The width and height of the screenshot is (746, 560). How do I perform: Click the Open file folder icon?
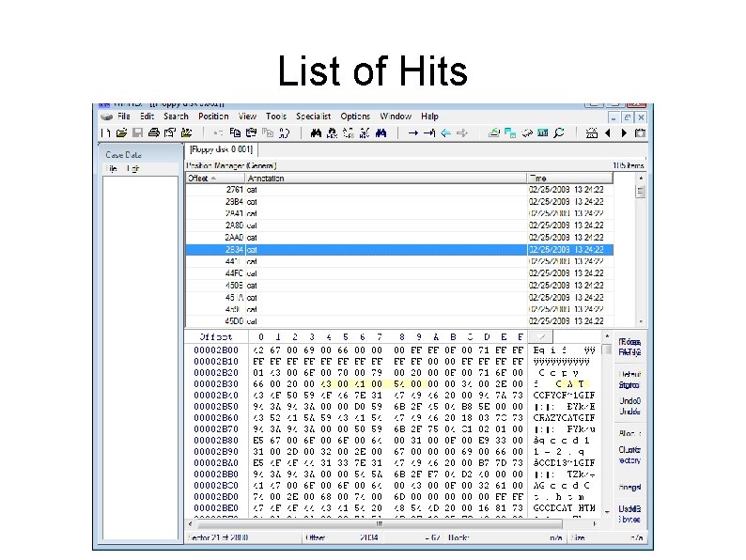[x=121, y=132]
